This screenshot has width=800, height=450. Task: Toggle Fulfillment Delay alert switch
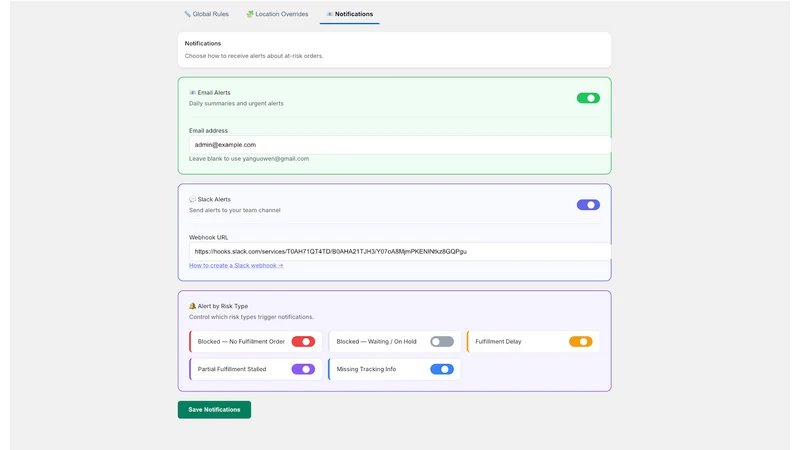[x=581, y=341]
